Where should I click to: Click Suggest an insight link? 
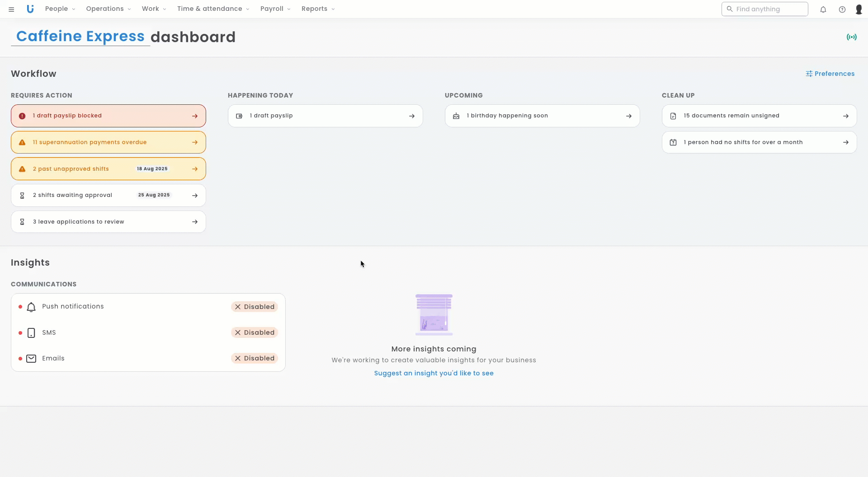coord(434,373)
